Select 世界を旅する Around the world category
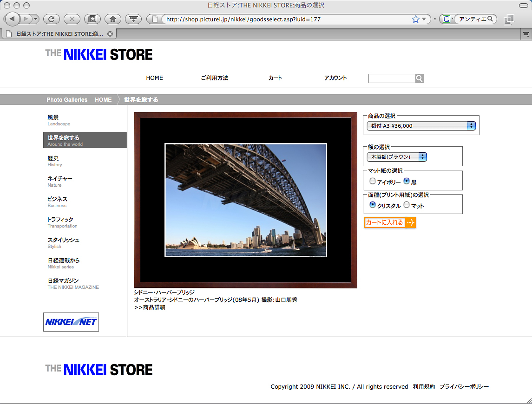The height and width of the screenshot is (404, 532). click(x=85, y=140)
